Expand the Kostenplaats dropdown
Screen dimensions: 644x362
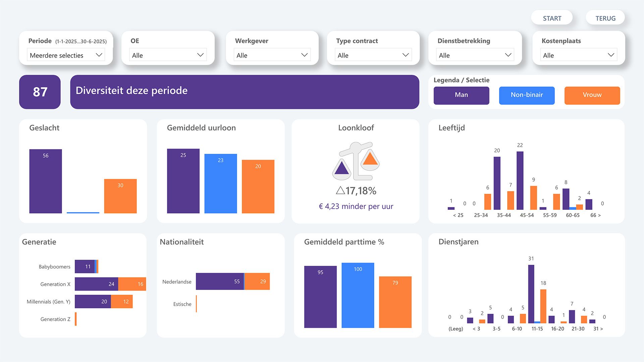tap(579, 55)
